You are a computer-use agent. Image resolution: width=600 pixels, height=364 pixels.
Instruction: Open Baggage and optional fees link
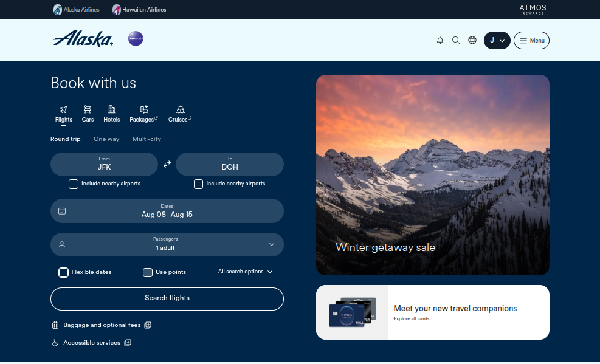pyautogui.click(x=102, y=325)
